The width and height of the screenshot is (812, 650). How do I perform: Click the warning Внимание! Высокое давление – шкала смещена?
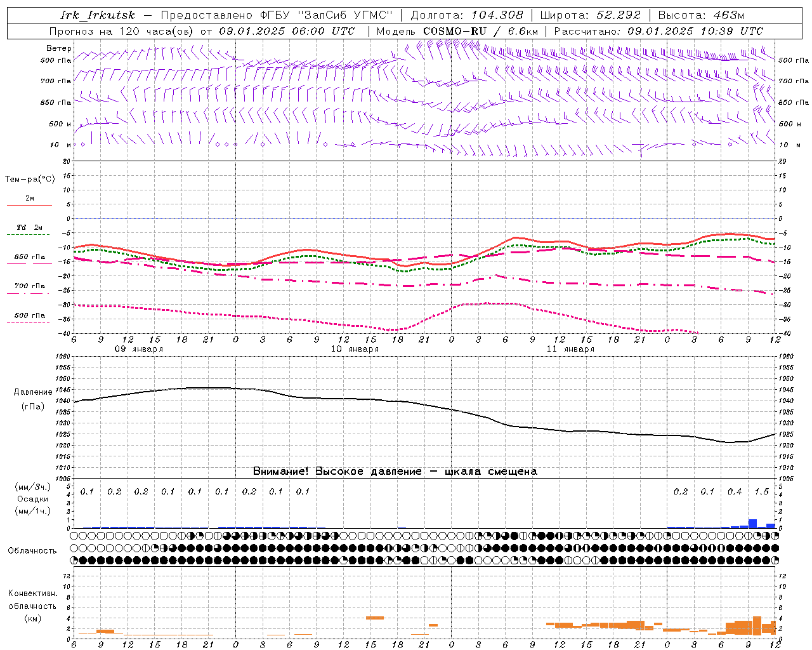[395, 471]
